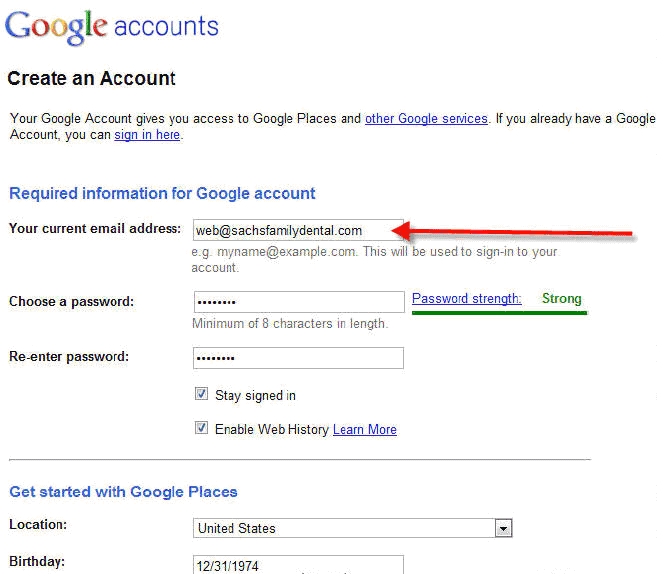Click the Create an Account heading
Viewport: 665px width, 574px height.
(x=92, y=78)
